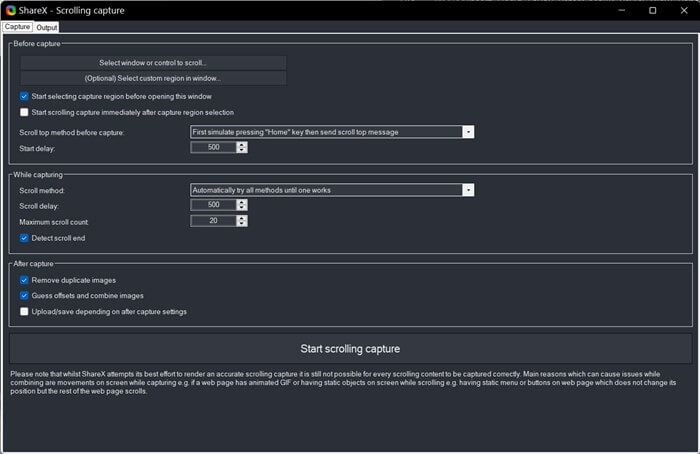Toggle the Detect scroll end checkbox
This screenshot has height=454, width=700.
(24, 238)
